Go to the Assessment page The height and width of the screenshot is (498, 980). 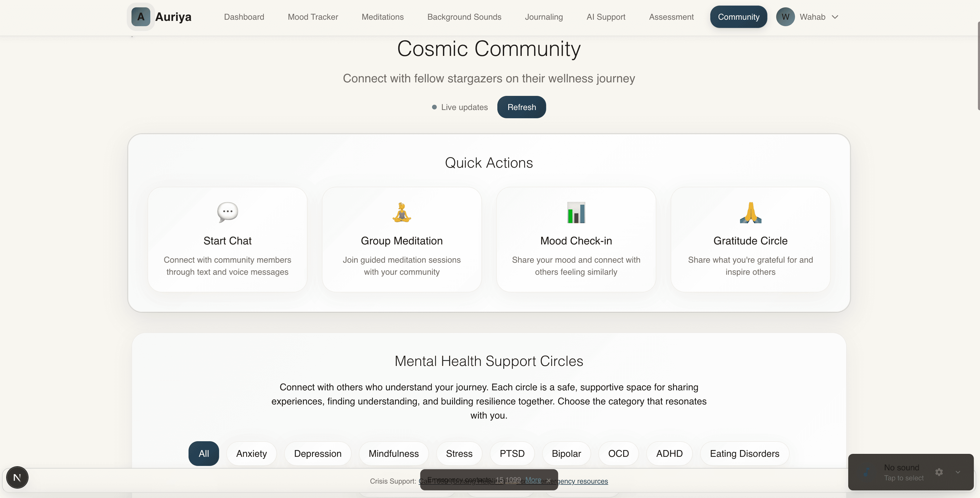[x=671, y=17]
